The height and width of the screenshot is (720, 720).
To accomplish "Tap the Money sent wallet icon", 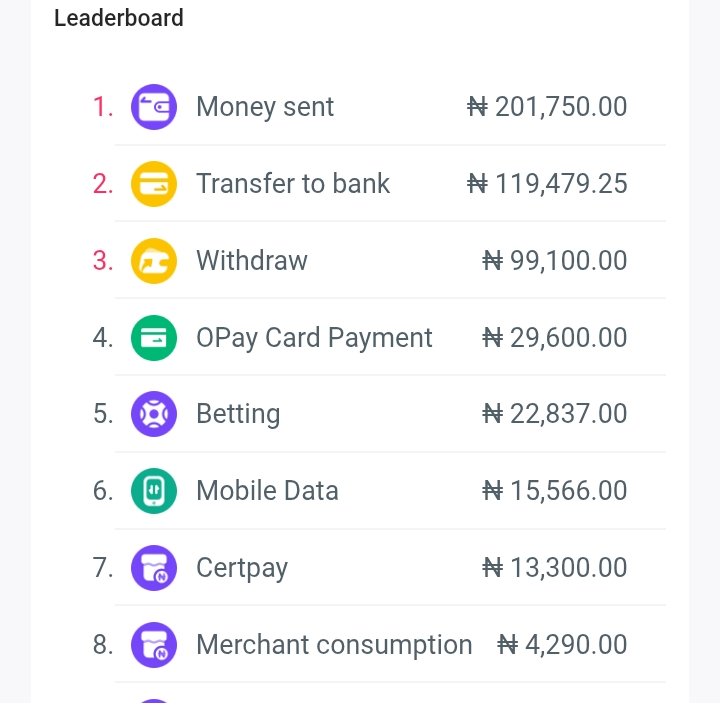I will pos(154,107).
